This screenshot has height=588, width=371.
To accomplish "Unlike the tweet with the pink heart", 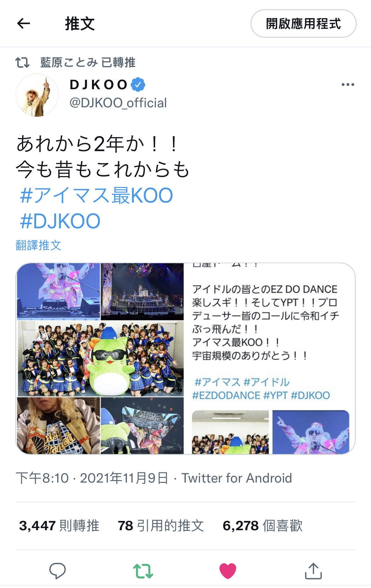I will [x=228, y=571].
